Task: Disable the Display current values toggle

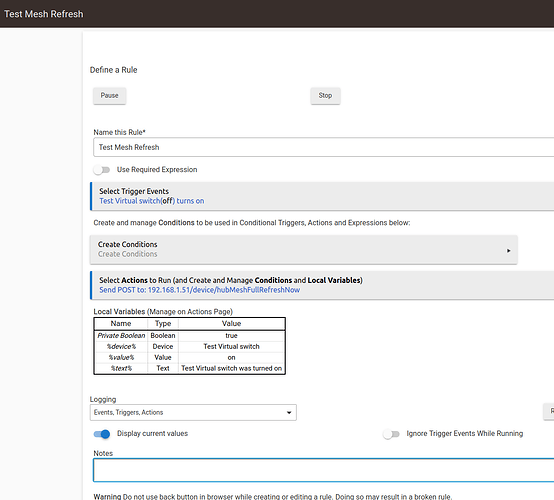Action: pos(102,434)
